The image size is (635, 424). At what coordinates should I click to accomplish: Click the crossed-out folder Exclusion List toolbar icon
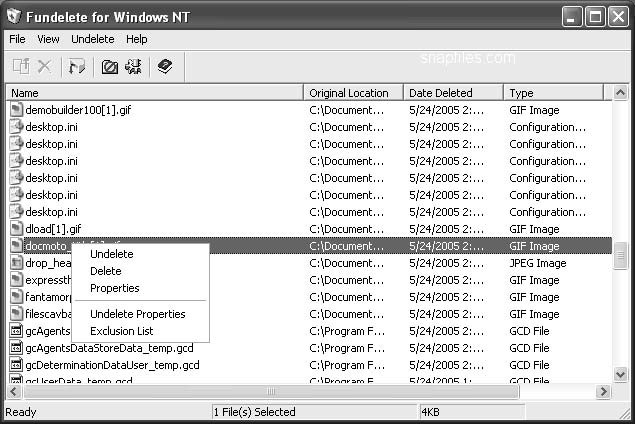[x=110, y=67]
